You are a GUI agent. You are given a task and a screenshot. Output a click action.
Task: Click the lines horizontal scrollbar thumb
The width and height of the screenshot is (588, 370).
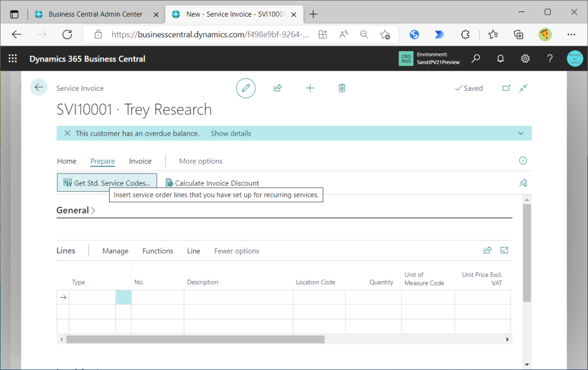[195, 339]
